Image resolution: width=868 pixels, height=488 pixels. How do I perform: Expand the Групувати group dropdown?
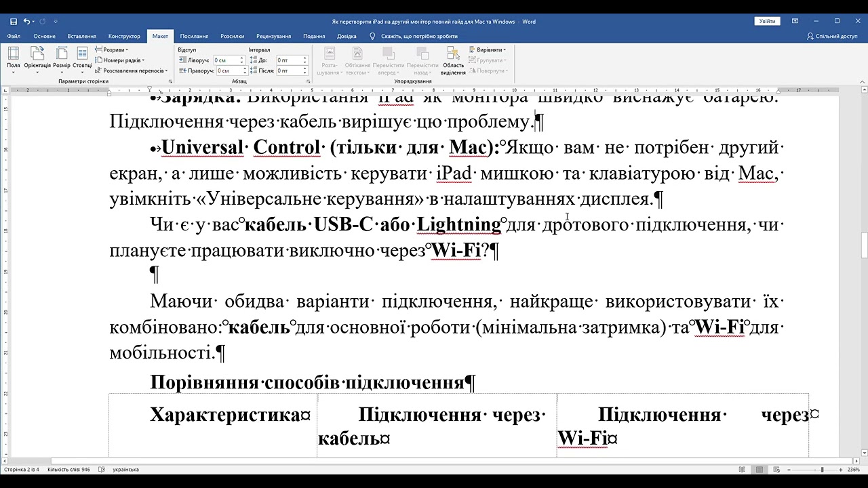coord(487,60)
